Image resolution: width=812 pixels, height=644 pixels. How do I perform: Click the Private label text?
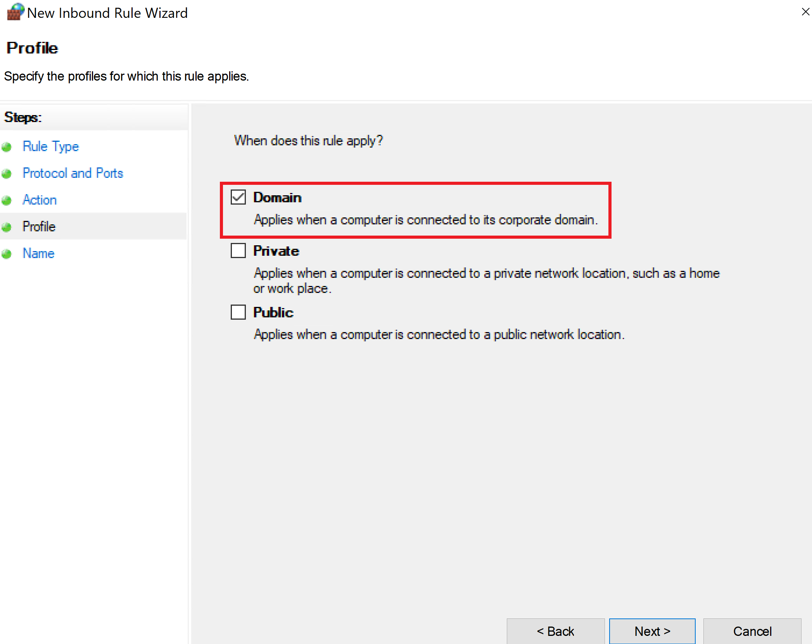point(276,251)
